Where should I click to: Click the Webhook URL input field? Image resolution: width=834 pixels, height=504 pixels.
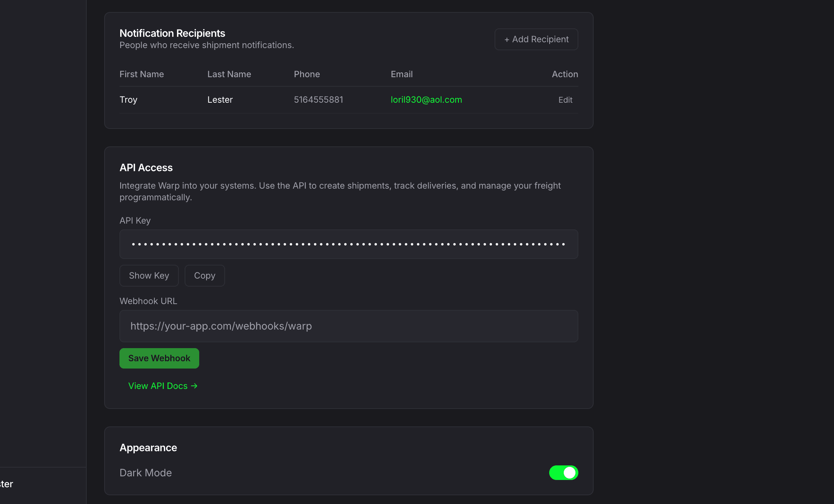pyautogui.click(x=348, y=326)
